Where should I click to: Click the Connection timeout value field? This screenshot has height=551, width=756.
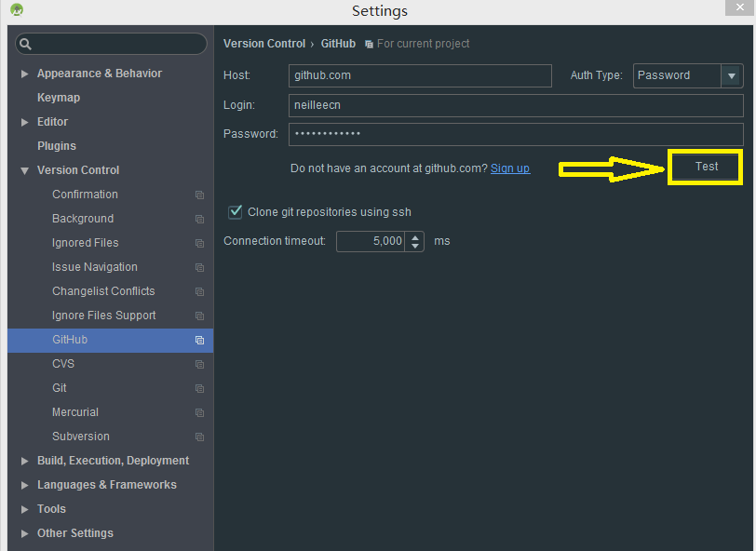371,241
